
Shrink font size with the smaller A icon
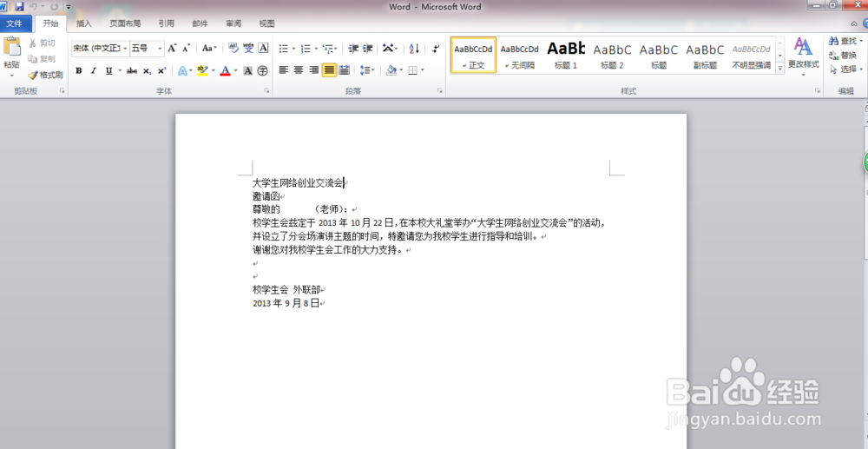coord(187,48)
